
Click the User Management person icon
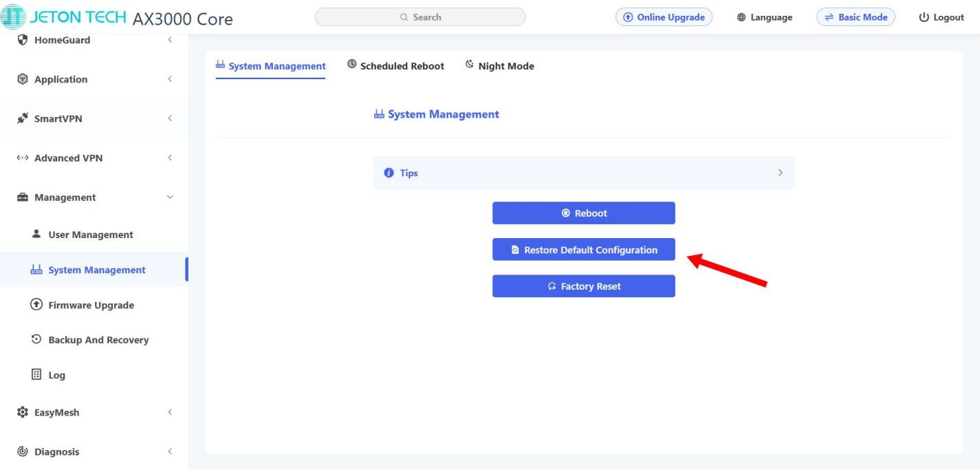tap(36, 234)
